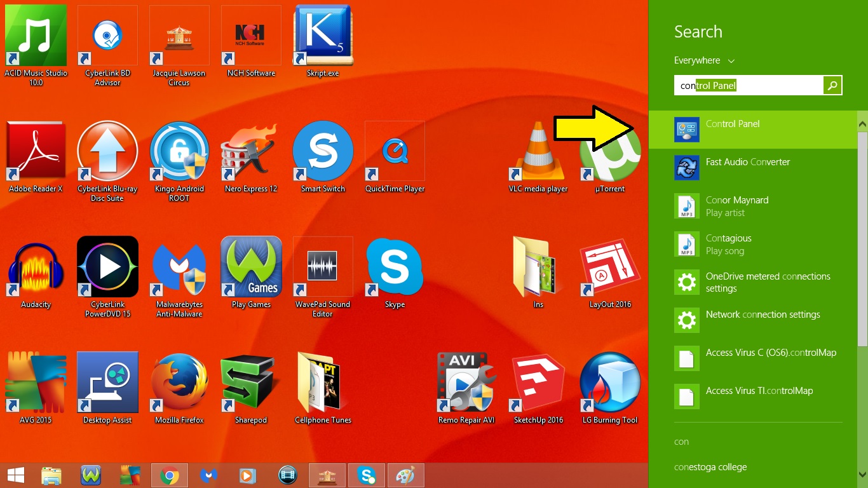Launch CyberLink BD Advisor desktop icon

point(107,36)
